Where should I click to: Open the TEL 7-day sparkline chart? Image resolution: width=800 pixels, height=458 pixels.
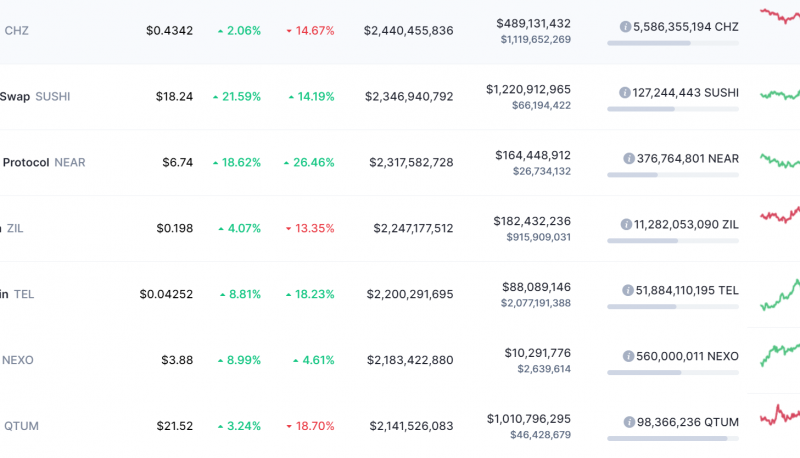(x=780, y=295)
